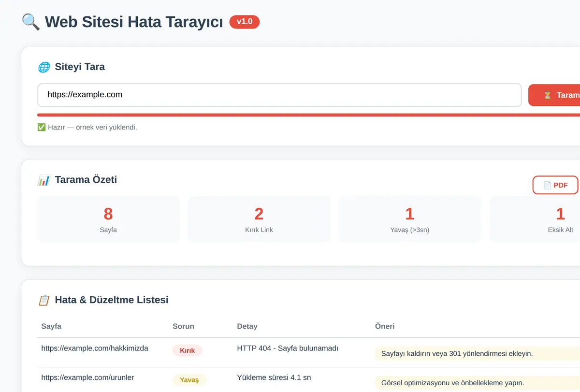Viewport: 580px width, 392px height.
Task: Click the 301 yönlendirmesi suggestion box
Action: coord(478,353)
